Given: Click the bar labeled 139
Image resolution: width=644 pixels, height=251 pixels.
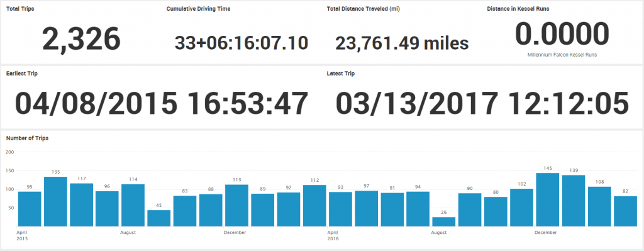Looking at the screenshot, I should (x=574, y=201).
